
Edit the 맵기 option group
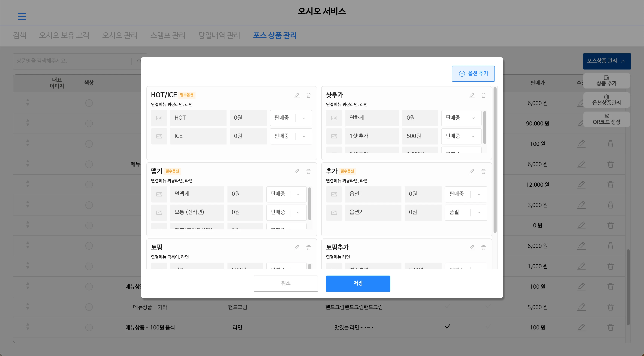point(297,171)
